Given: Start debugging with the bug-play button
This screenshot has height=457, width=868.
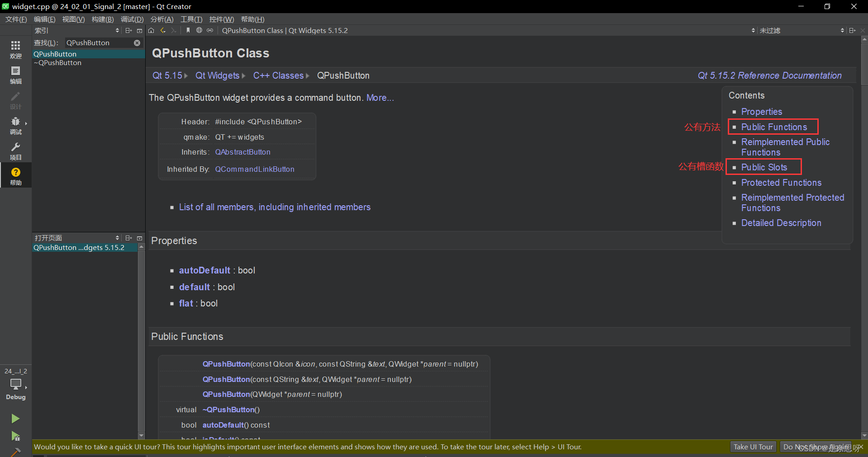Looking at the screenshot, I should (x=16, y=436).
